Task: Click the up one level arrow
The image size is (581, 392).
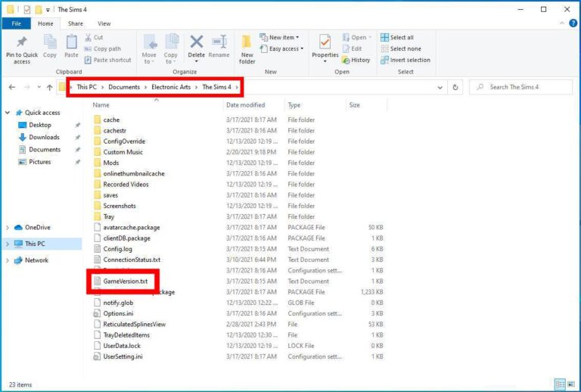Action: (x=50, y=87)
